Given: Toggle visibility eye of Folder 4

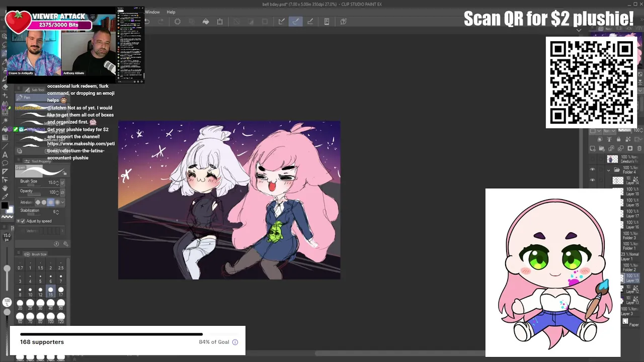Looking at the screenshot, I should click(592, 170).
